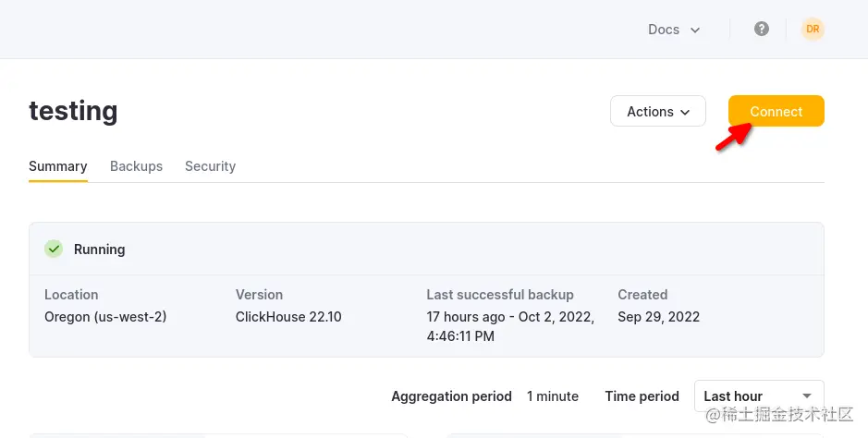This screenshot has height=438, width=868.
Task: Click the Aggregation period label
Action: coord(451,396)
